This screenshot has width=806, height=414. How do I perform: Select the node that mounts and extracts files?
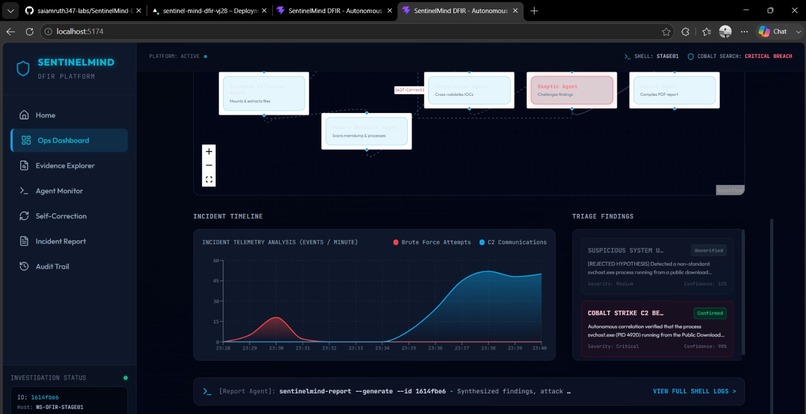click(264, 94)
